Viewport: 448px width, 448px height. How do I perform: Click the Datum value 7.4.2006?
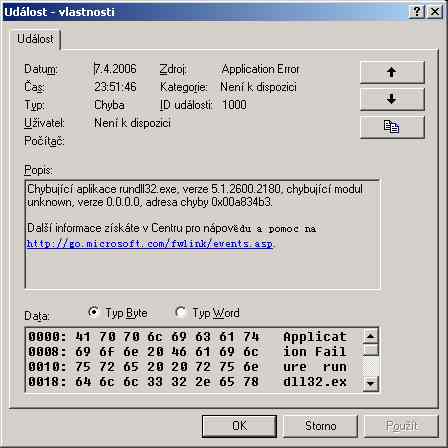[115, 69]
